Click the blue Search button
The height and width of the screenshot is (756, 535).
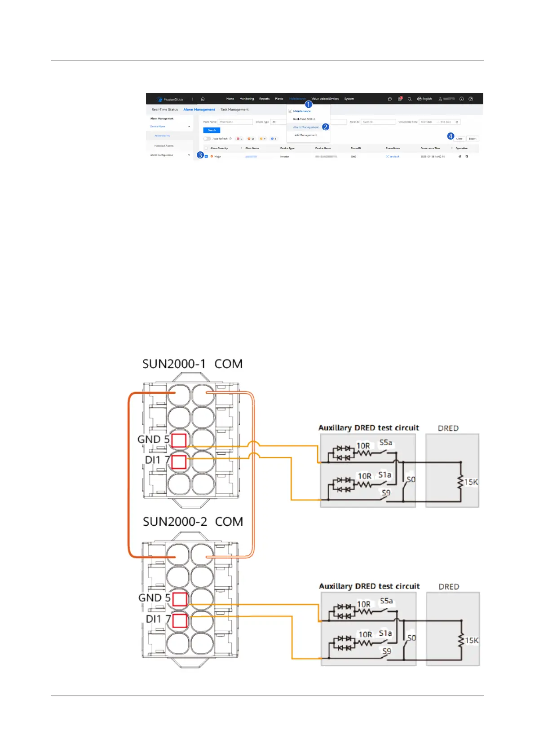point(212,130)
